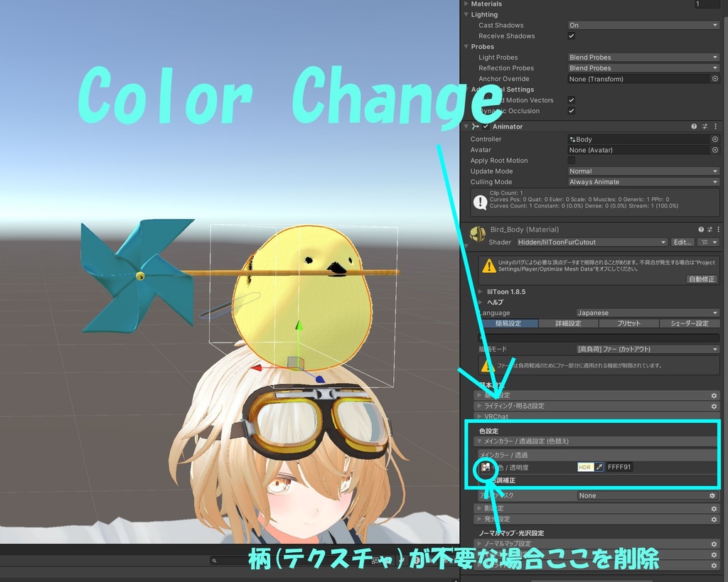Image resolution: width=728 pixels, height=582 pixels.
Task: Open the Animator three-dot options menu
Action: pos(716,126)
